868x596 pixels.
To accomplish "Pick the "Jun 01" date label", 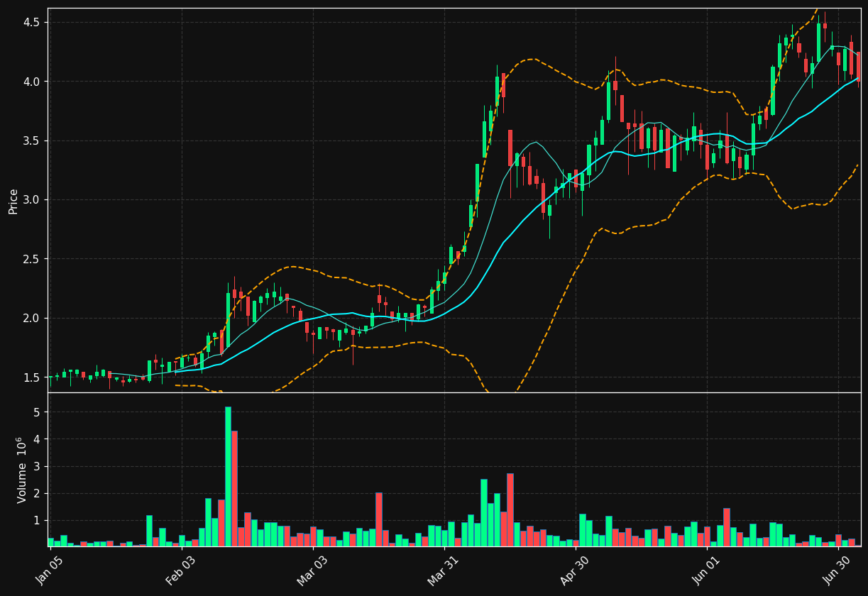I will tap(705, 570).
